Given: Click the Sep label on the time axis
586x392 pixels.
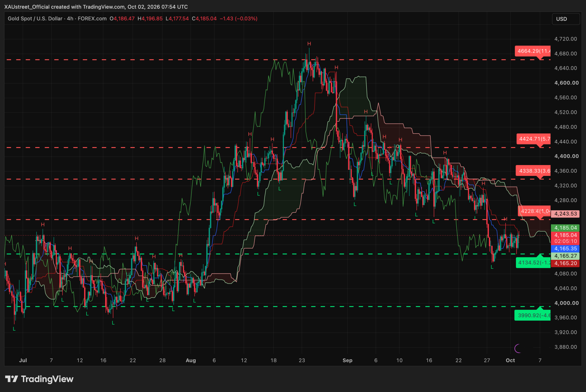Looking at the screenshot, I should pos(347,360).
